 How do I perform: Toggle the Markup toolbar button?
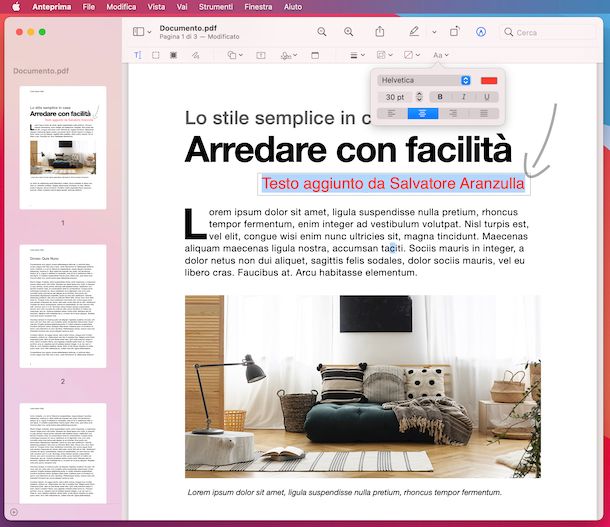pos(481,32)
